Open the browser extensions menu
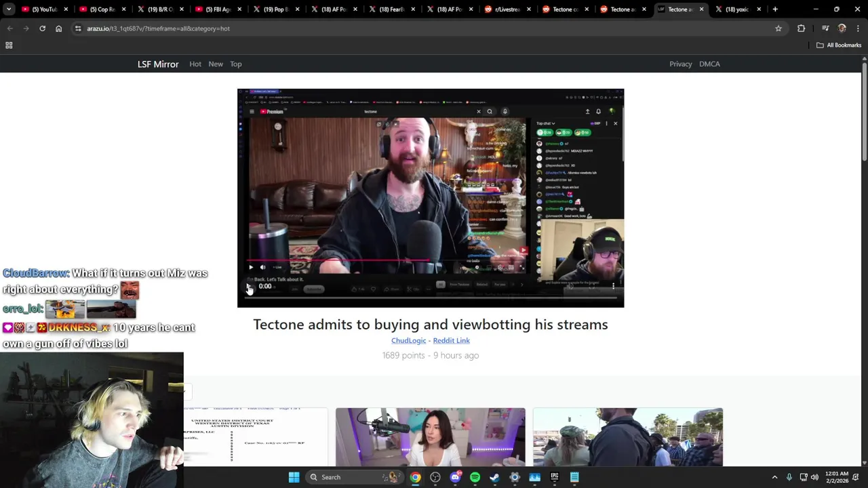The height and width of the screenshot is (488, 868). [x=802, y=28]
